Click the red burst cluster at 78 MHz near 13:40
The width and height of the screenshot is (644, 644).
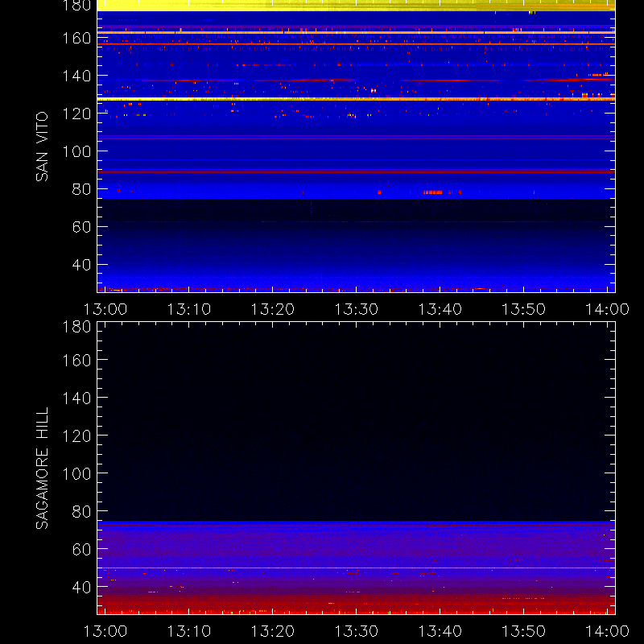[x=433, y=192]
